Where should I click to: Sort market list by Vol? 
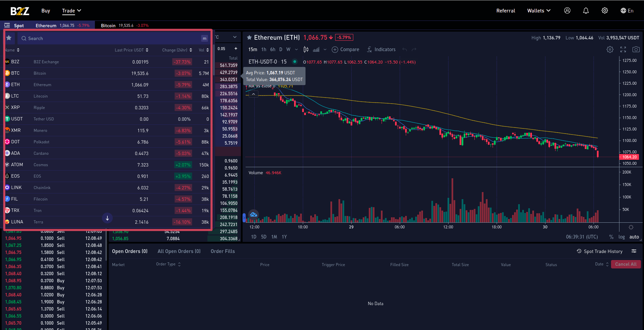pyautogui.click(x=204, y=50)
